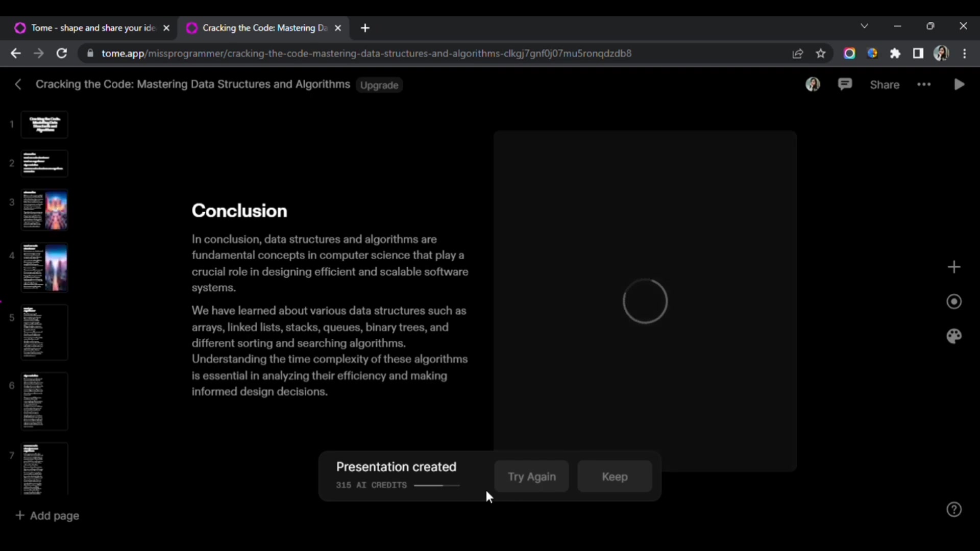Click the Tome collaborator avatar icon
Viewport: 980px width, 551px height.
813,85
